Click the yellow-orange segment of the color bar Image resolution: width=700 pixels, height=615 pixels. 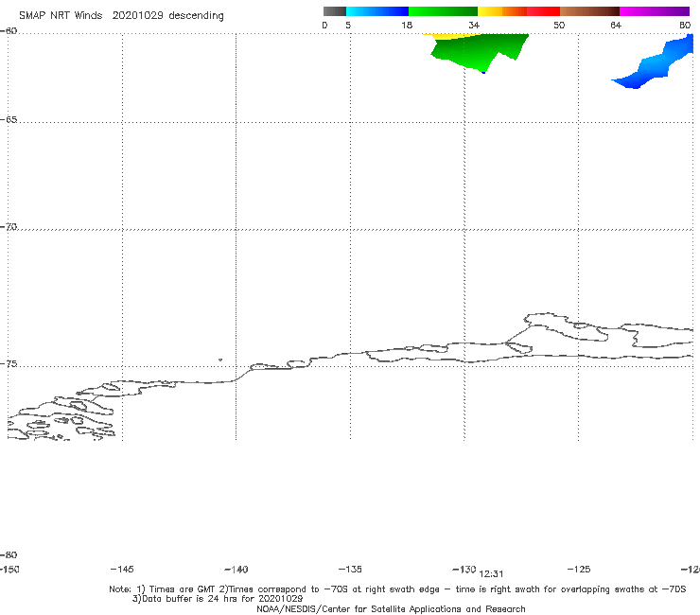502,11
